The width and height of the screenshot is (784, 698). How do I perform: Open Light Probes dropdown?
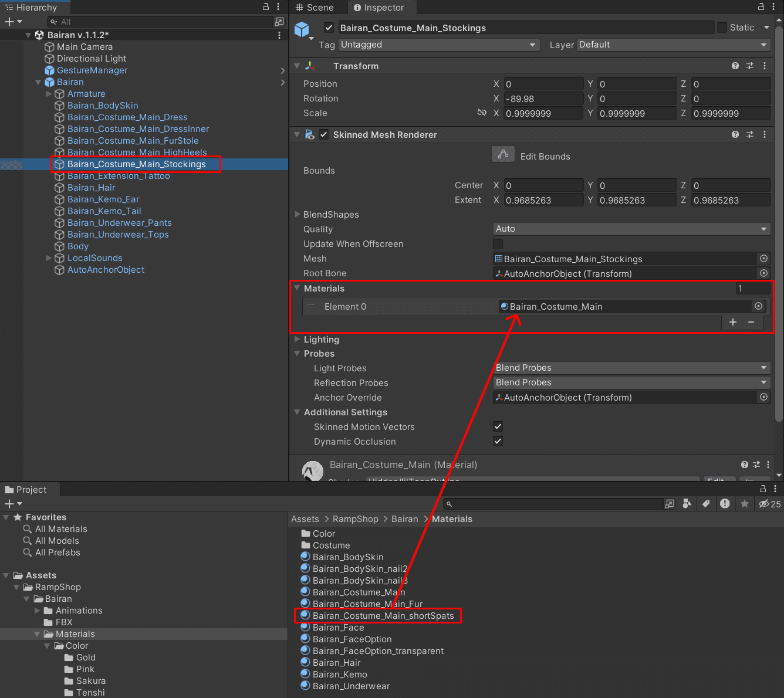(632, 368)
